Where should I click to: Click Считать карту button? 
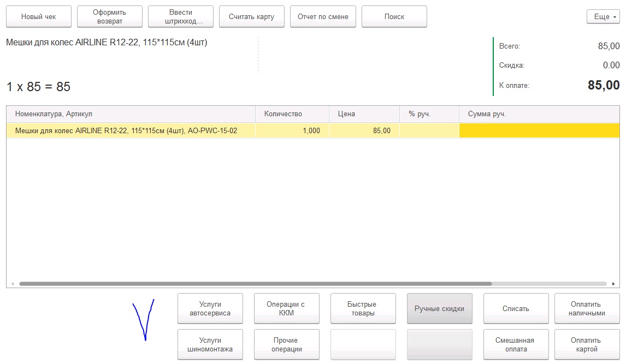(252, 17)
